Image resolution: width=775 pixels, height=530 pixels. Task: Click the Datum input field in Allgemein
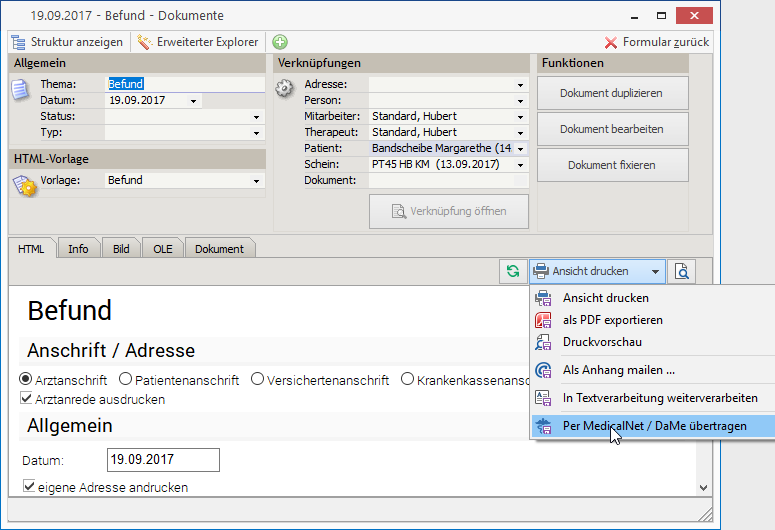click(x=162, y=460)
